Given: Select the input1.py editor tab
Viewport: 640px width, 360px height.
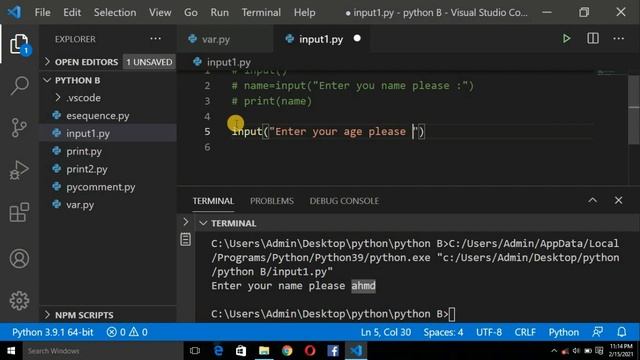Looking at the screenshot, I should 321,39.
